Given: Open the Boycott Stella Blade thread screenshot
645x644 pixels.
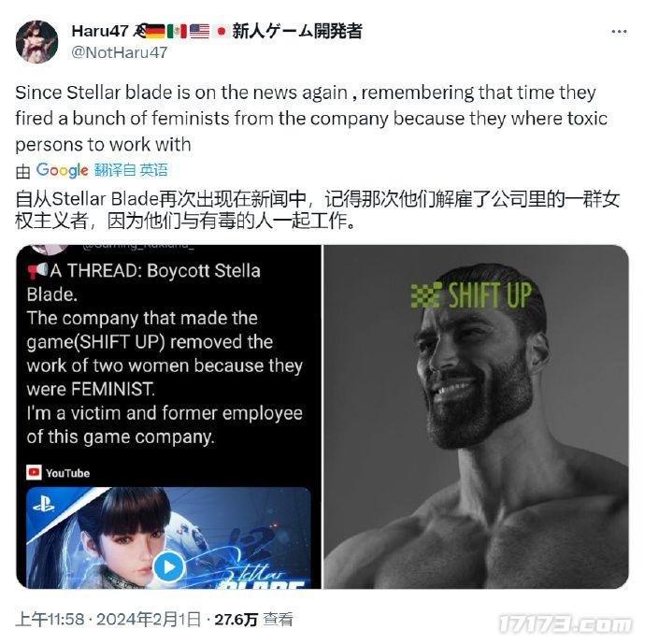Looking at the screenshot, I should (168, 417).
